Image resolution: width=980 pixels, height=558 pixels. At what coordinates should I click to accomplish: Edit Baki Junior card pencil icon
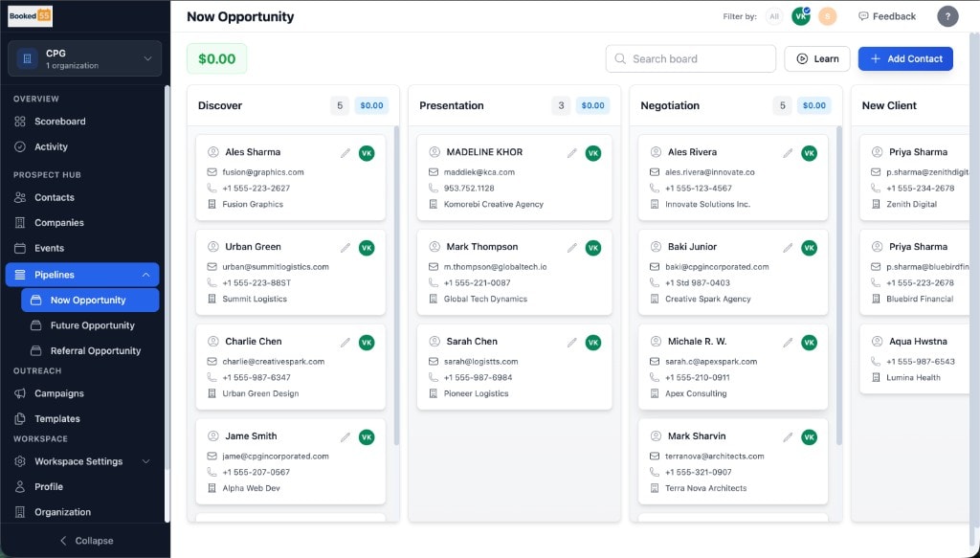788,248
